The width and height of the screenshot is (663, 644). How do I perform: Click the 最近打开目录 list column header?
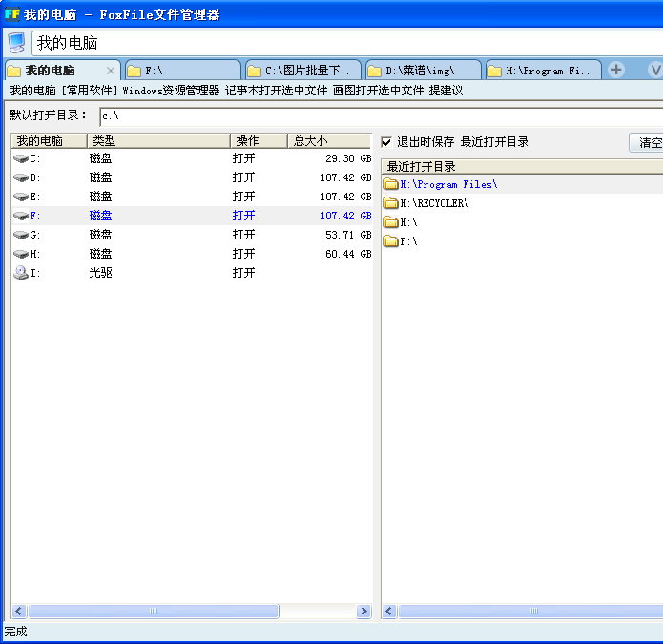click(522, 167)
